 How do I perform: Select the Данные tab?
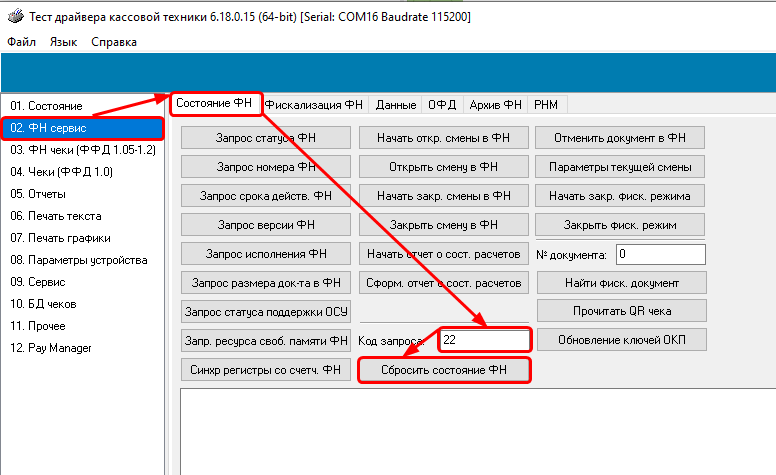tap(396, 104)
